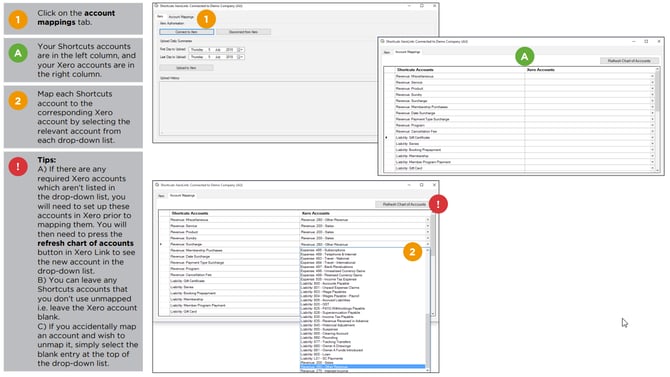Click the orange 2 marker over the open dropdown list
The image size is (670, 377).
tap(412, 252)
